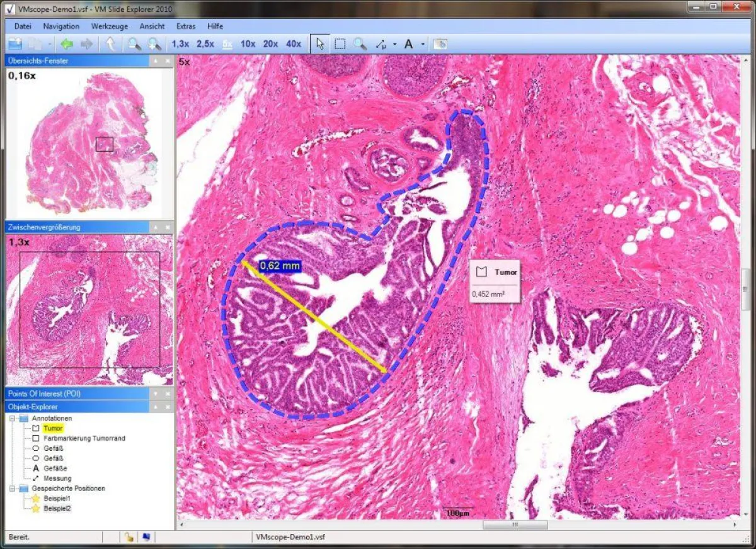Select saved position Beispiel1
The height and width of the screenshot is (549, 756).
(x=57, y=498)
